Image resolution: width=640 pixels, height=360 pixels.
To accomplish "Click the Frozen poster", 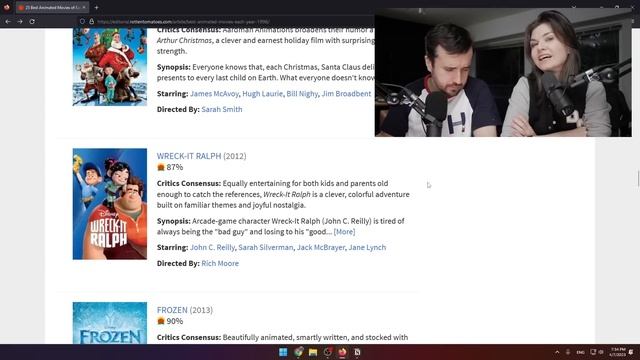I will (x=110, y=323).
